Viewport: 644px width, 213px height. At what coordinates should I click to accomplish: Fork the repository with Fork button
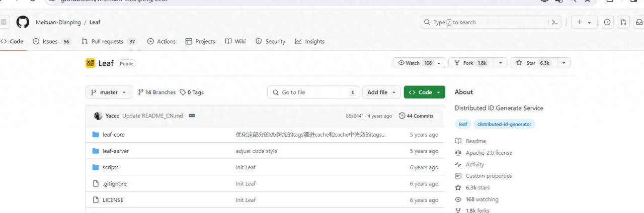coord(470,63)
